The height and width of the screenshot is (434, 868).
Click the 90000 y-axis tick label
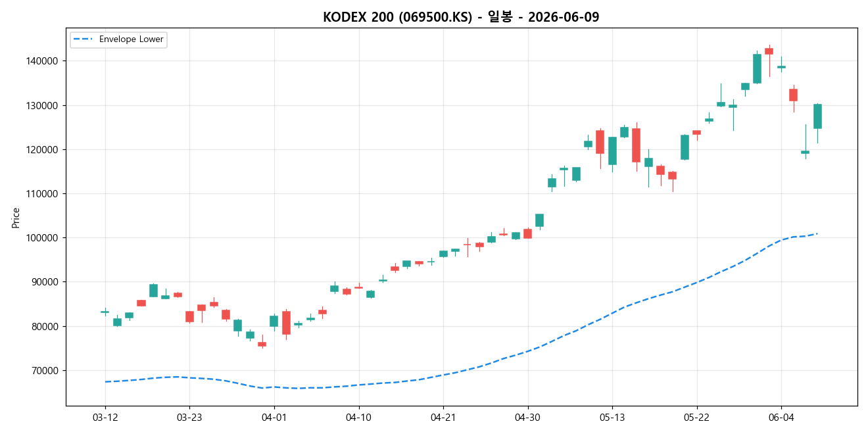[x=46, y=282]
